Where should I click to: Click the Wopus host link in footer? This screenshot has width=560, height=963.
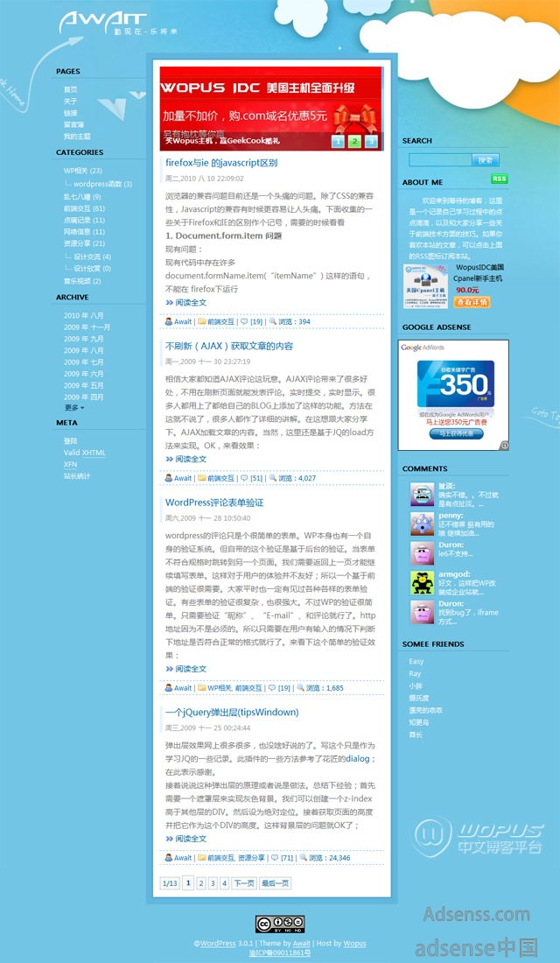[x=355, y=944]
